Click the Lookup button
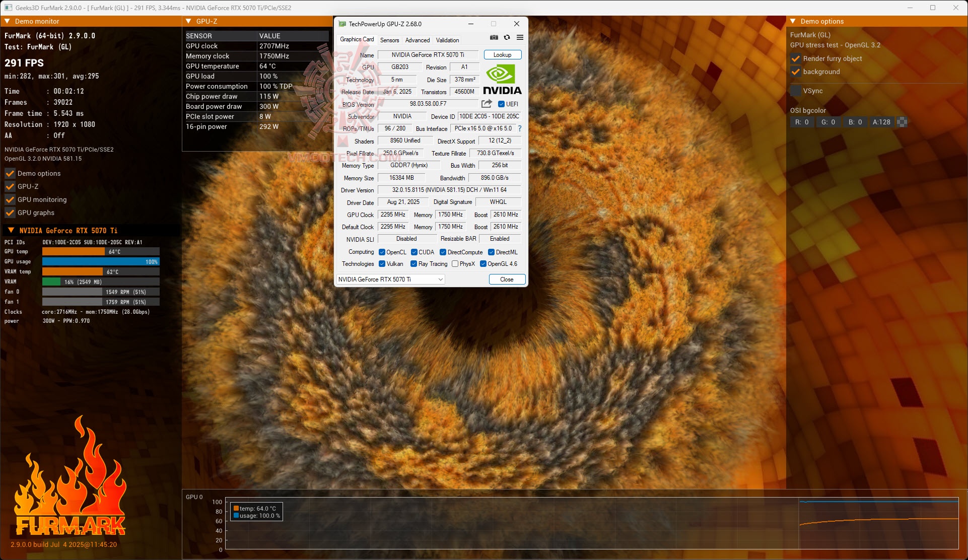 502,55
